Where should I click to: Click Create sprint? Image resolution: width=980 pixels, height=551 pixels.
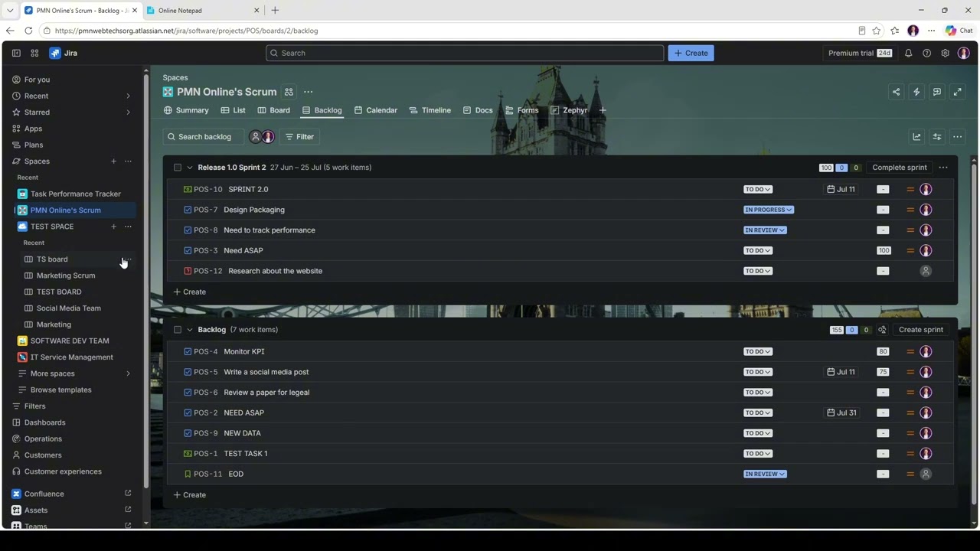tap(921, 330)
